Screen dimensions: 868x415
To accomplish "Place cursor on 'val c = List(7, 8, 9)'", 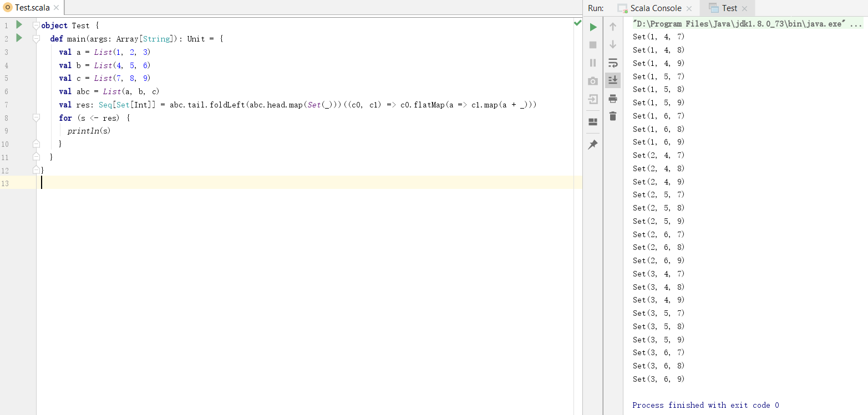I will pyautogui.click(x=105, y=78).
